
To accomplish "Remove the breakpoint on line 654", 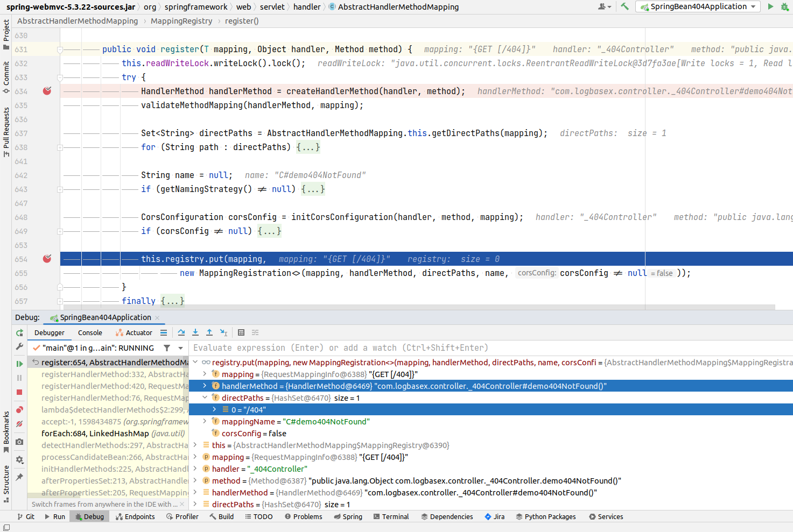I will [47, 259].
